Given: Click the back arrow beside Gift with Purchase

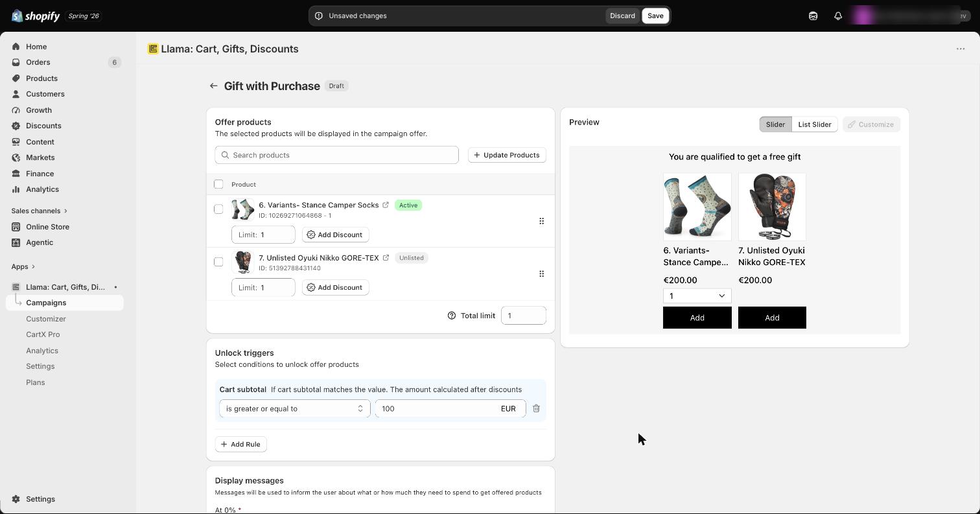Looking at the screenshot, I should click(x=213, y=86).
